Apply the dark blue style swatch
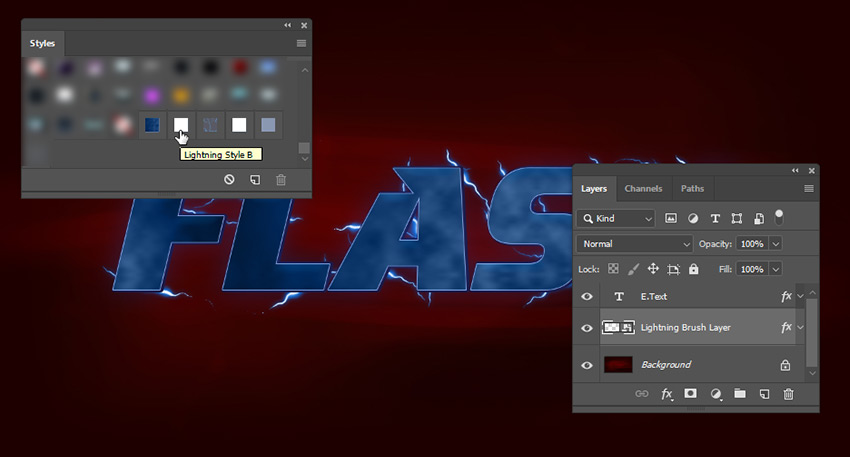The width and height of the screenshot is (850, 457). 152,125
